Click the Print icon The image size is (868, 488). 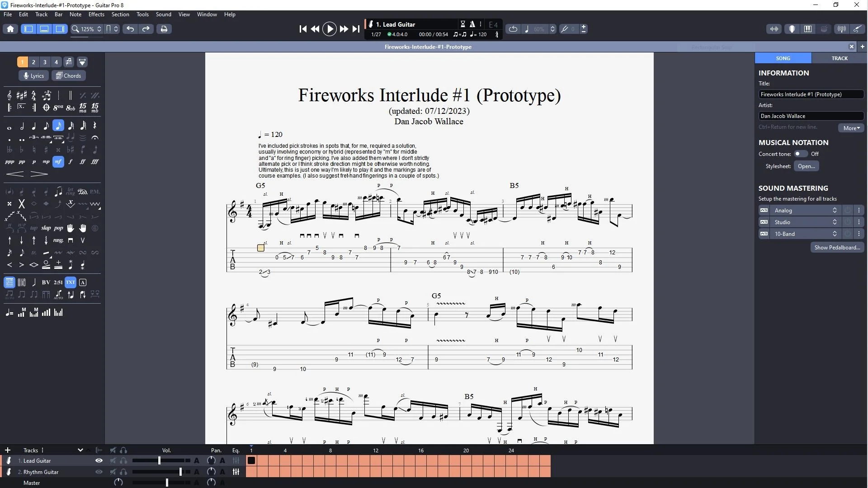point(164,29)
